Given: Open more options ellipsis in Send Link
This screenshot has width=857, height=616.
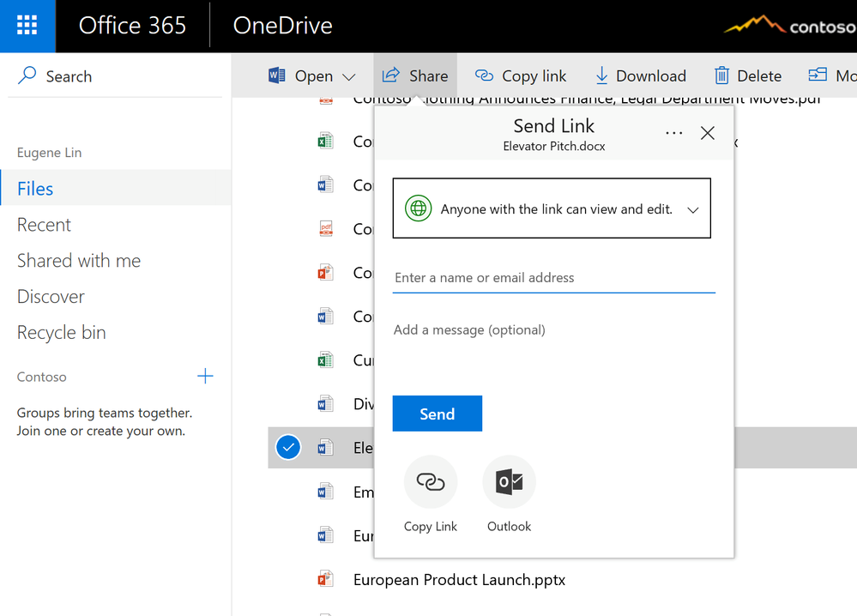Looking at the screenshot, I should point(674,133).
